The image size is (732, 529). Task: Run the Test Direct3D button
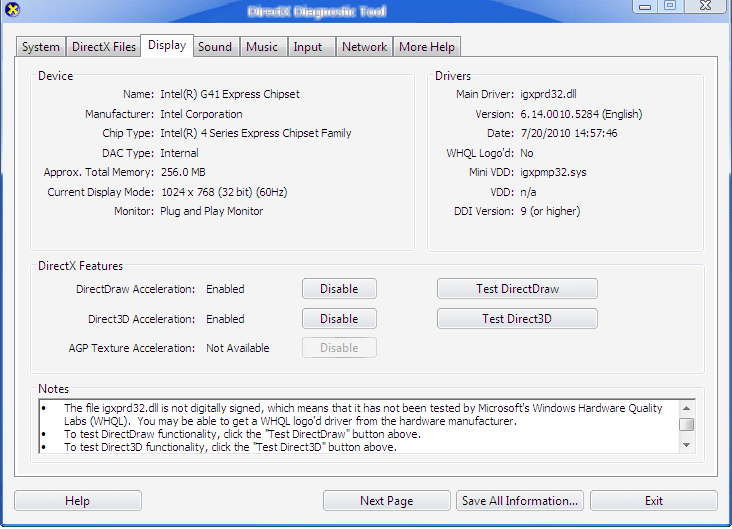(517, 318)
